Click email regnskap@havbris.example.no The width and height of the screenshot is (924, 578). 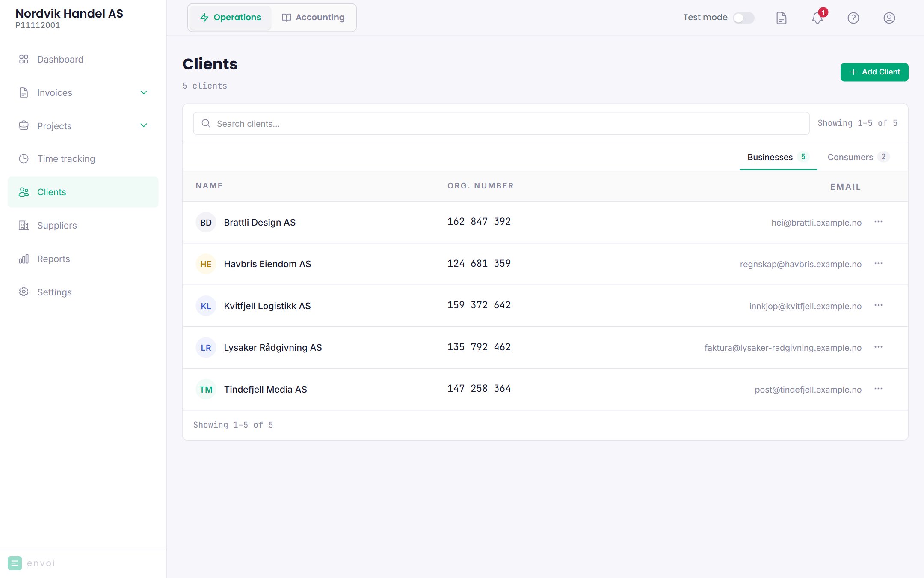[801, 264]
